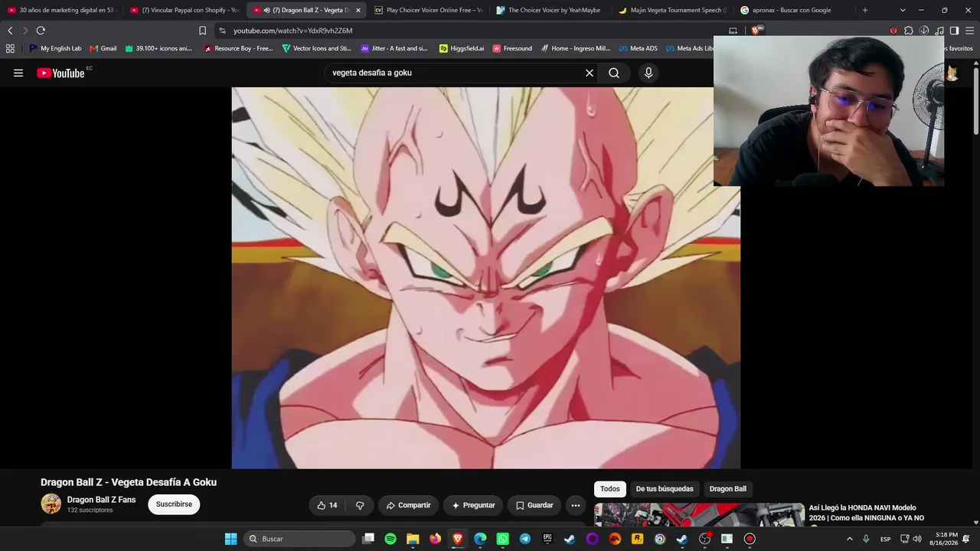Screen dimensions: 980x551
Task: Show hidden system tray icons
Action: tap(849, 539)
